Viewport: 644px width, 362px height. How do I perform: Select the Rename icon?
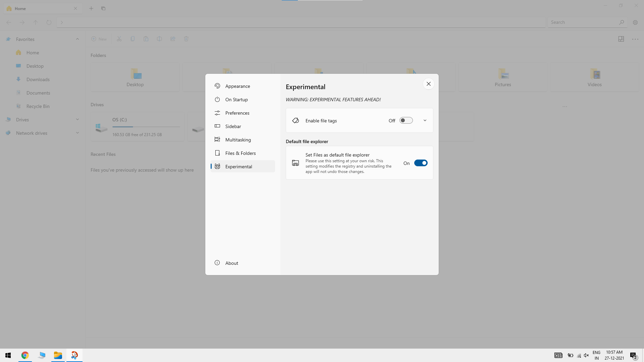point(159,39)
